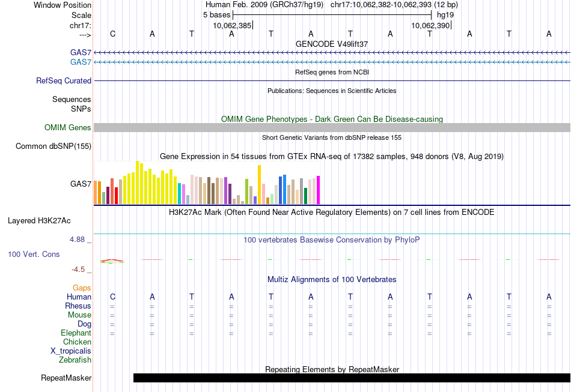Select the Dog alignment row label

click(x=84, y=324)
